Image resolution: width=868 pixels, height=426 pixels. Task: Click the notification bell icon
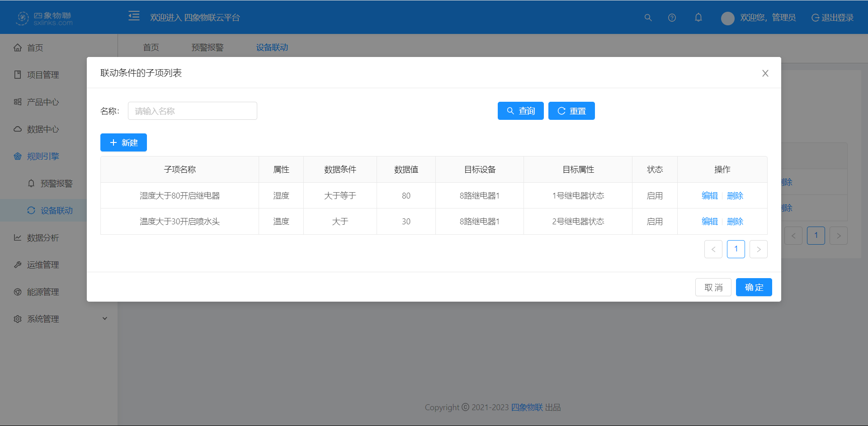click(x=698, y=17)
